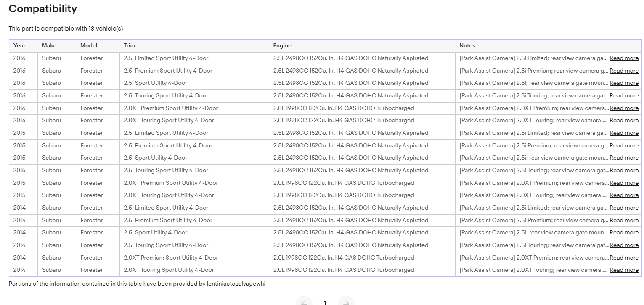Select the Compatibility section heading
The height and width of the screenshot is (305, 644).
[43, 9]
